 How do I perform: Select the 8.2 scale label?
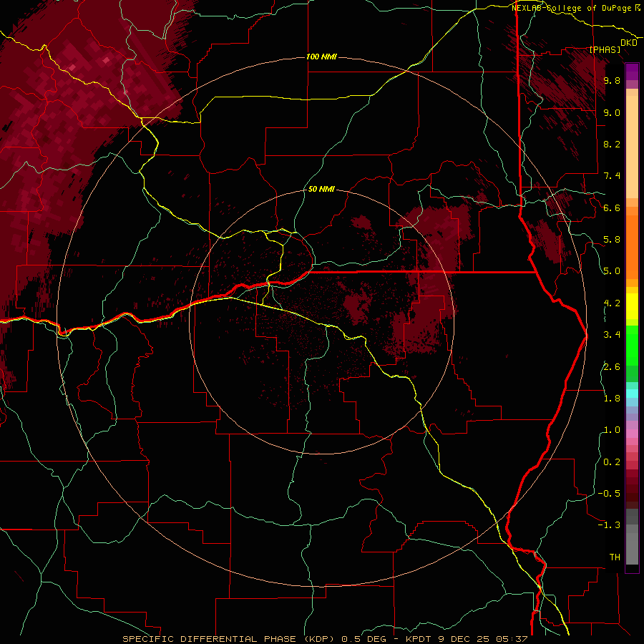tap(612, 144)
